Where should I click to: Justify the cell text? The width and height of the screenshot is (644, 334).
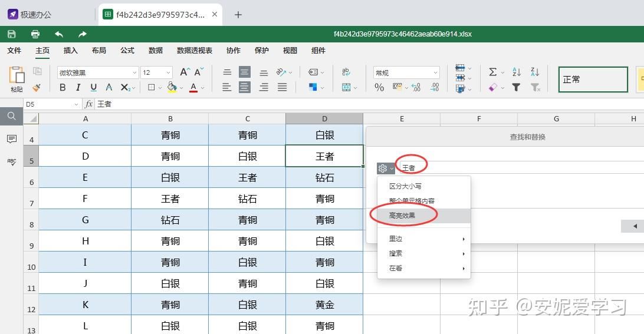coord(282,87)
